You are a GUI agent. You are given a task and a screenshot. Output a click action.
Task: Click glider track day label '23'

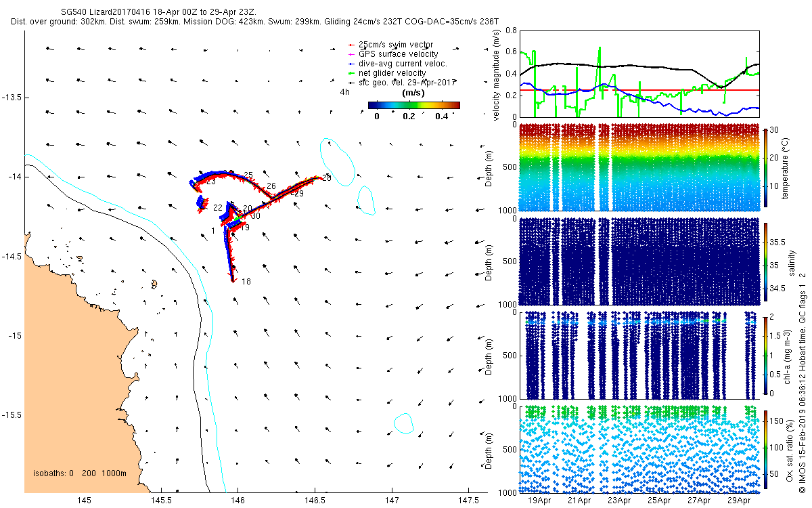(211, 182)
